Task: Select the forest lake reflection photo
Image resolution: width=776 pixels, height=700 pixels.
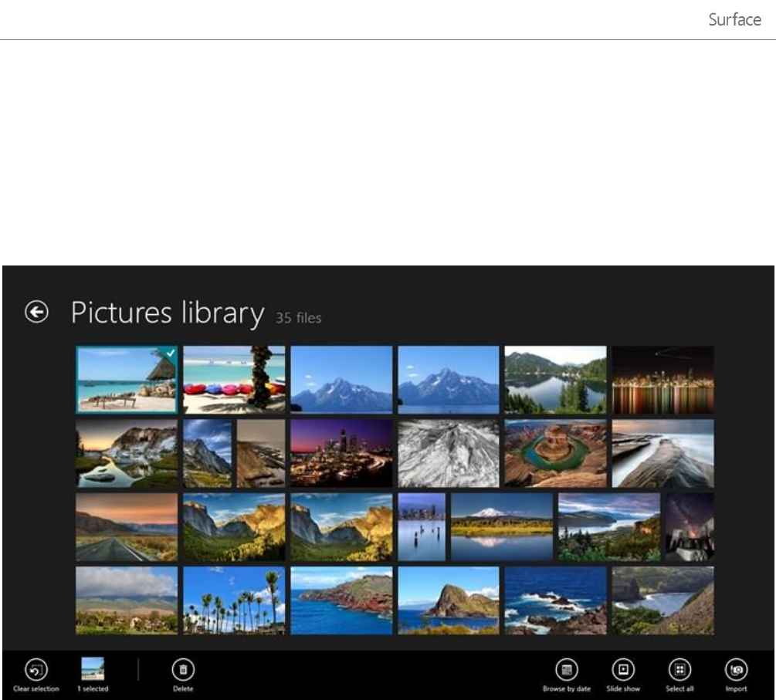Action: (555, 379)
